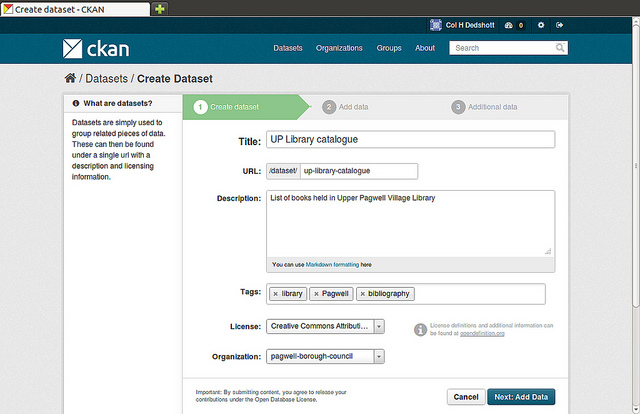Click into the Title input field
This screenshot has height=414, width=640.
click(x=411, y=140)
